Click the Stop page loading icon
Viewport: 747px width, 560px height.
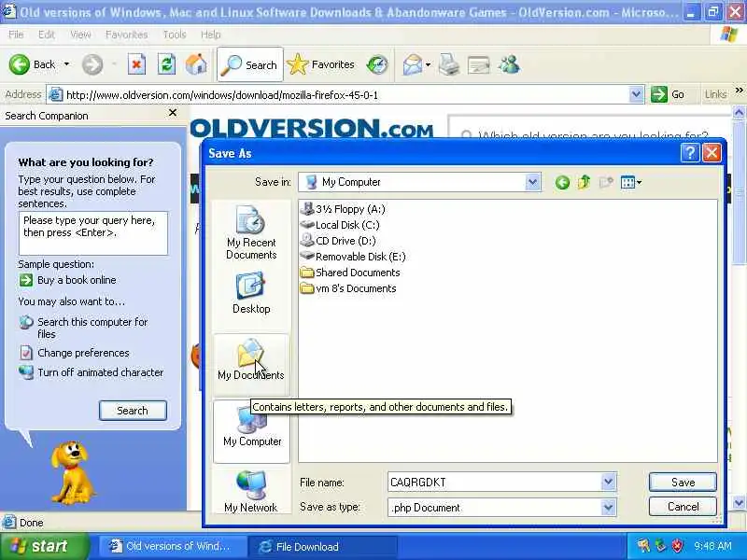click(x=136, y=64)
